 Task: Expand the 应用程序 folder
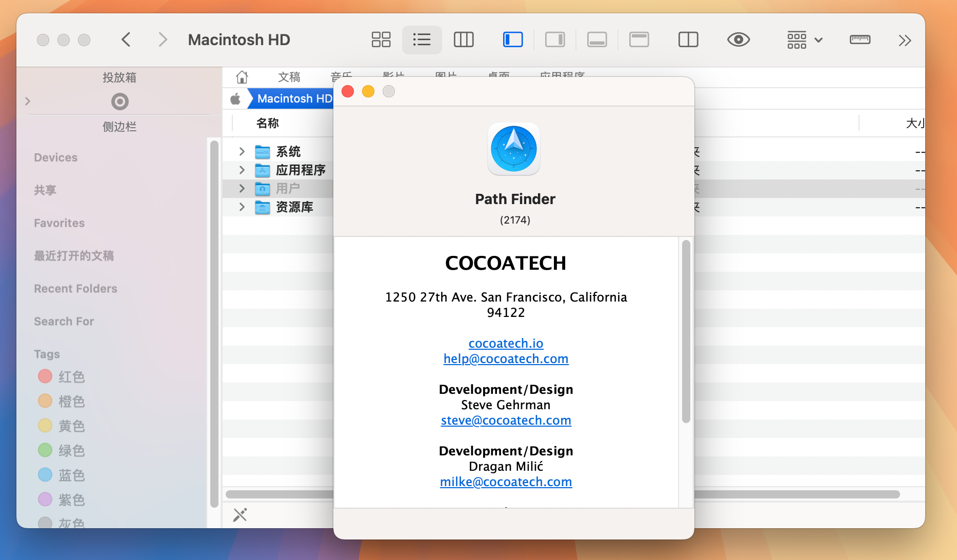242,170
